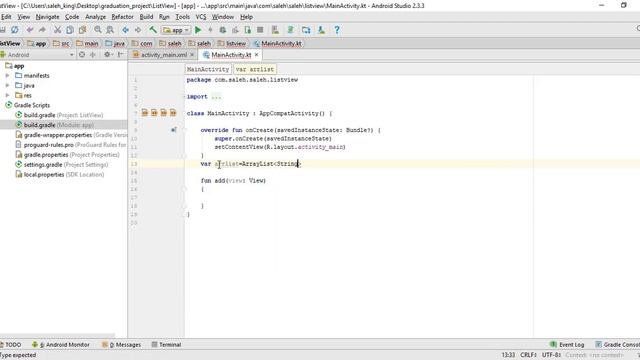This screenshot has width=640, height=360.
Task: Click the Find magnifier icon
Action: [98, 30]
